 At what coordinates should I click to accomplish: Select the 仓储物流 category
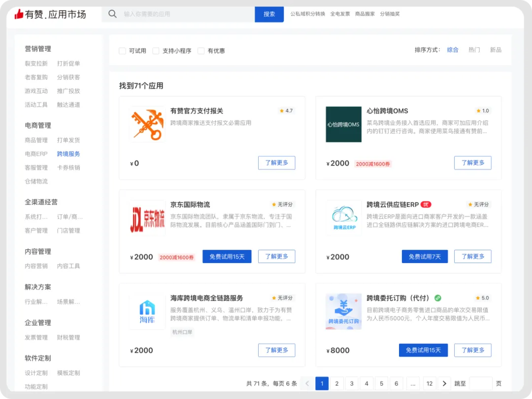pos(36,181)
